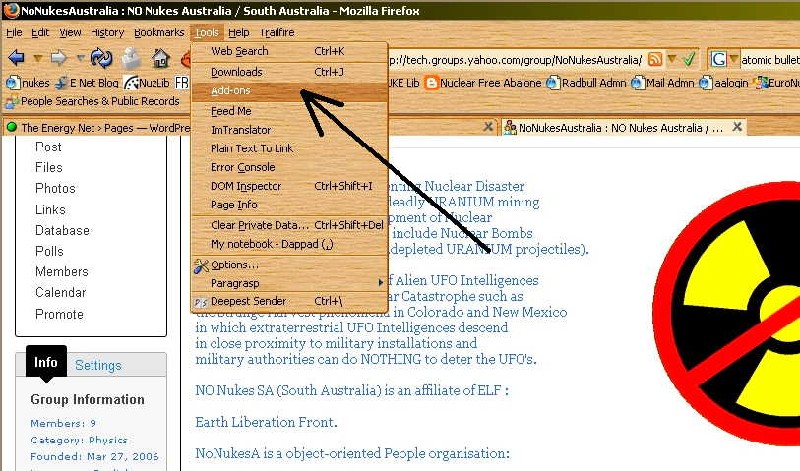Click the search box containing atomic bullet
The image size is (800, 471).
770,60
